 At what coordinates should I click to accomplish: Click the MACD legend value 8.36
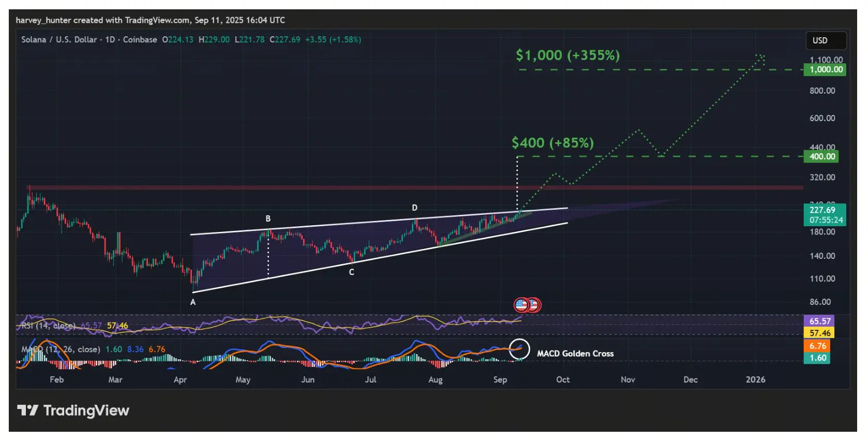(136, 349)
